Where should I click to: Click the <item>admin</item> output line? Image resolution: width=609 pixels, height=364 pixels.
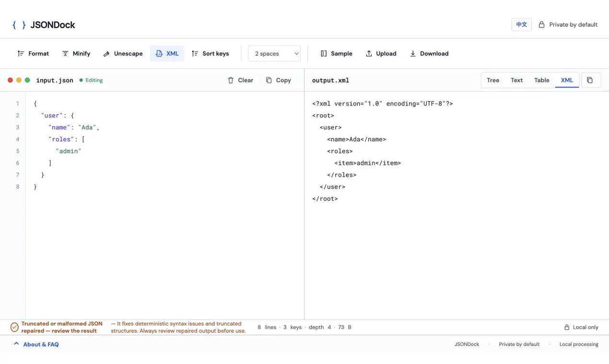click(x=367, y=163)
